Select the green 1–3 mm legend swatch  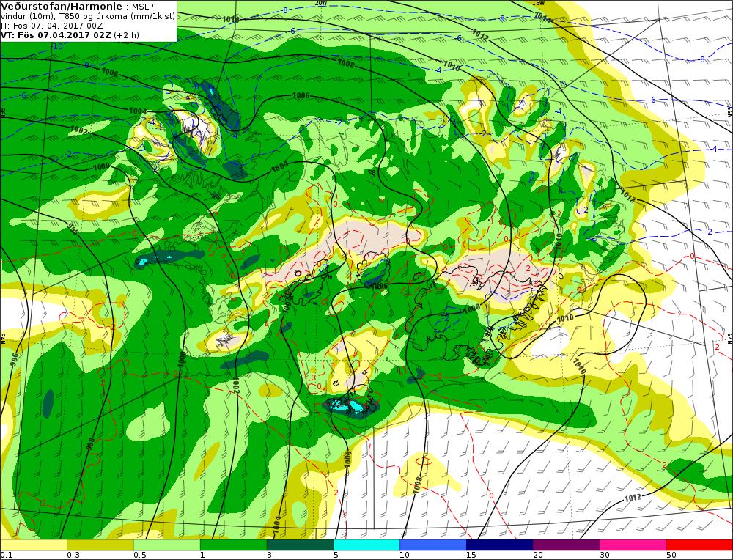coord(233,545)
